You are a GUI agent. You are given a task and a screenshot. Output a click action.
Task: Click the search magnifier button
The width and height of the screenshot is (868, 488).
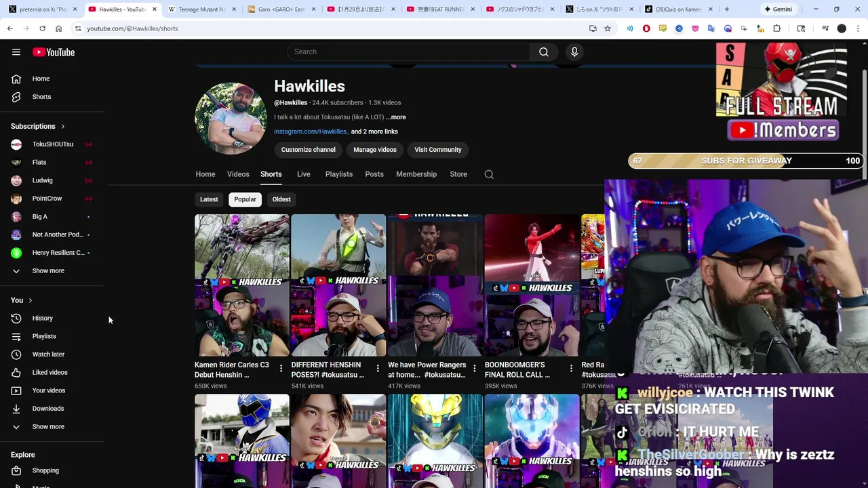tap(544, 52)
